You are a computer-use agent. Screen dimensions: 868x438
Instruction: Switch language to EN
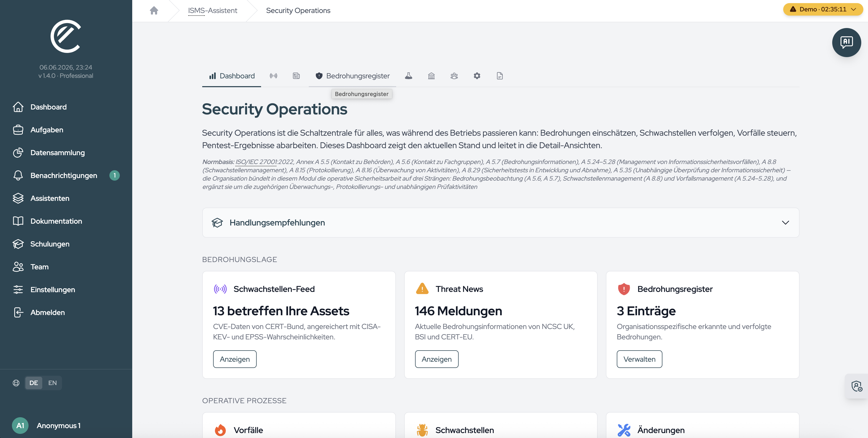pos(52,383)
